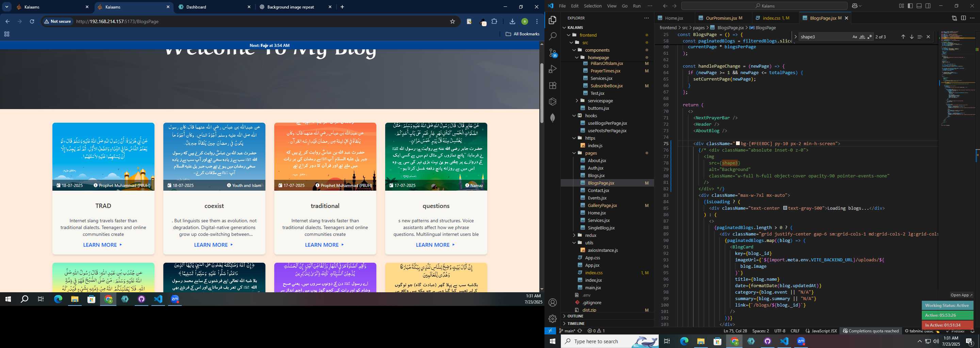Open Chrome three-dot menu
This screenshot has height=348, width=980.
click(x=537, y=21)
